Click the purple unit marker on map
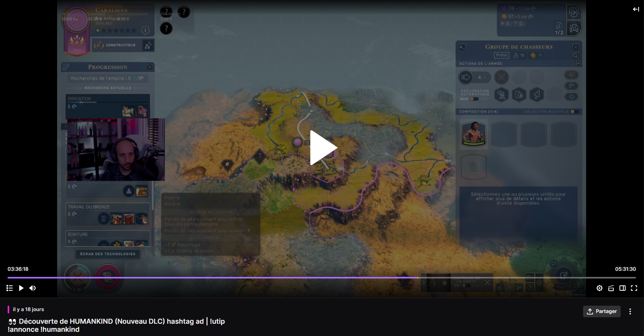 297,143
